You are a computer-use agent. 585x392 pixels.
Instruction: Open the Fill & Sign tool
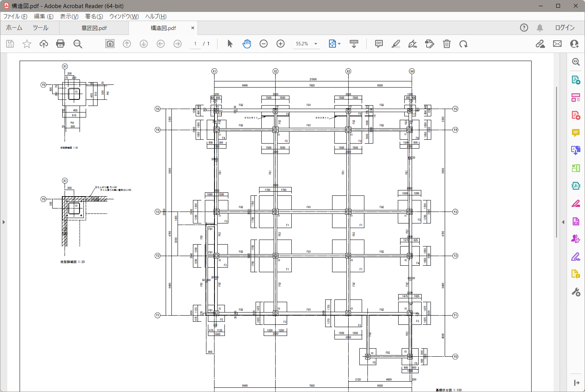pyautogui.click(x=429, y=44)
